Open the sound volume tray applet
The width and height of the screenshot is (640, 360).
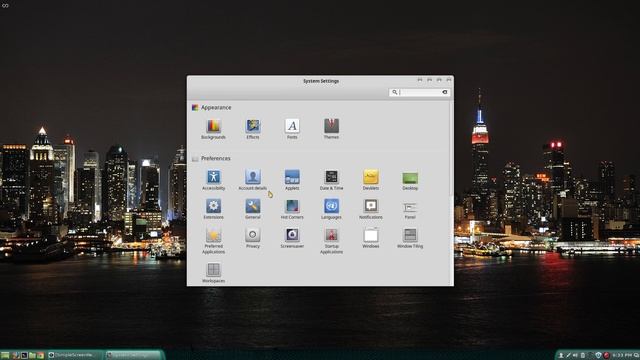(x=575, y=356)
